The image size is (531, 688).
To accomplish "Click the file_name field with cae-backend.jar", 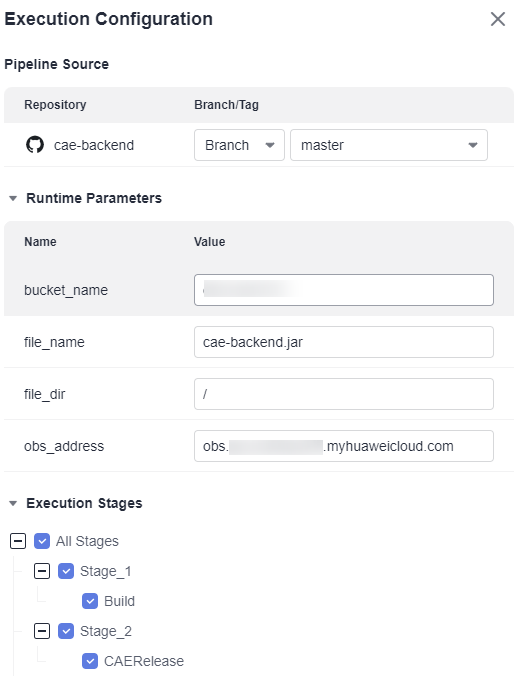I will [x=344, y=342].
